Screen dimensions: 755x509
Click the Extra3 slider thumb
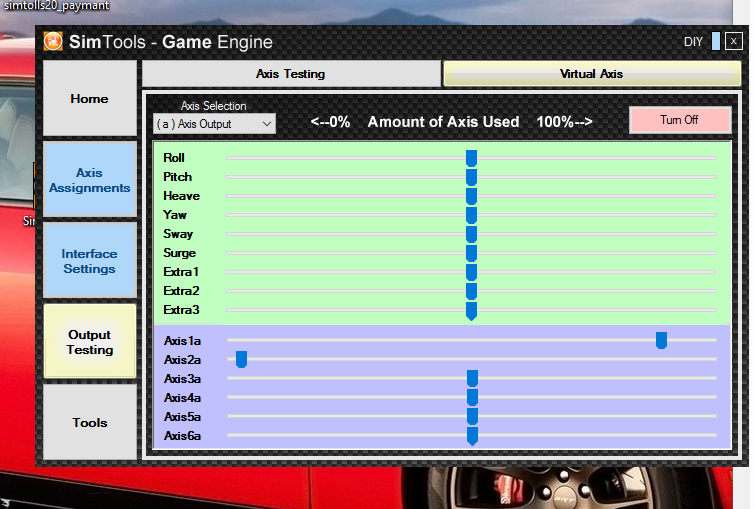(471, 311)
